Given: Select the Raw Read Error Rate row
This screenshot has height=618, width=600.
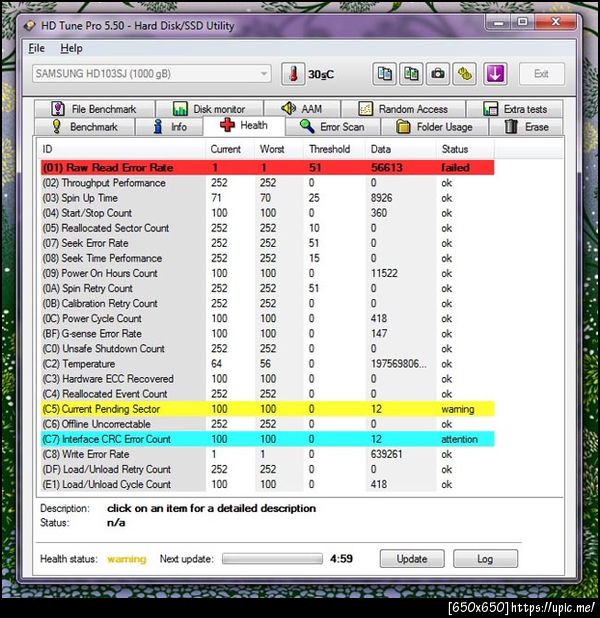Looking at the screenshot, I should pos(267,168).
